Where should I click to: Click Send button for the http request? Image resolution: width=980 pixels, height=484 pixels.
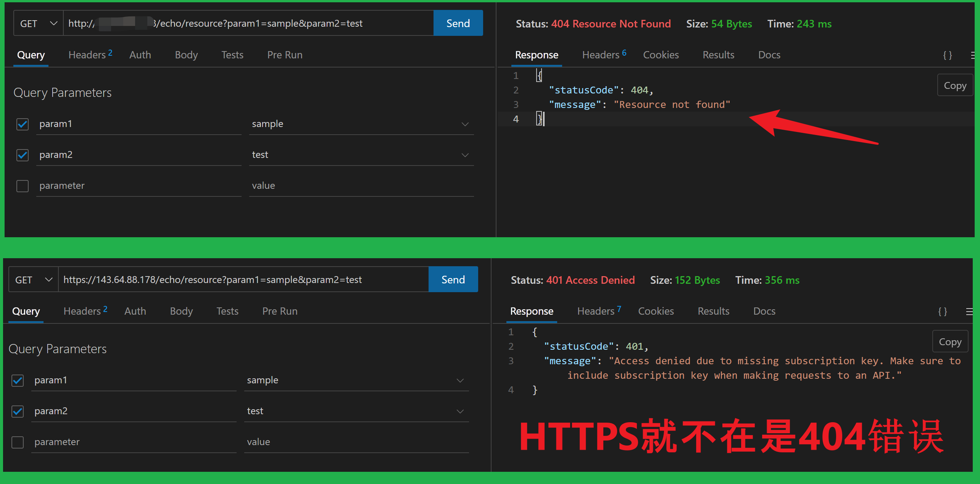458,24
